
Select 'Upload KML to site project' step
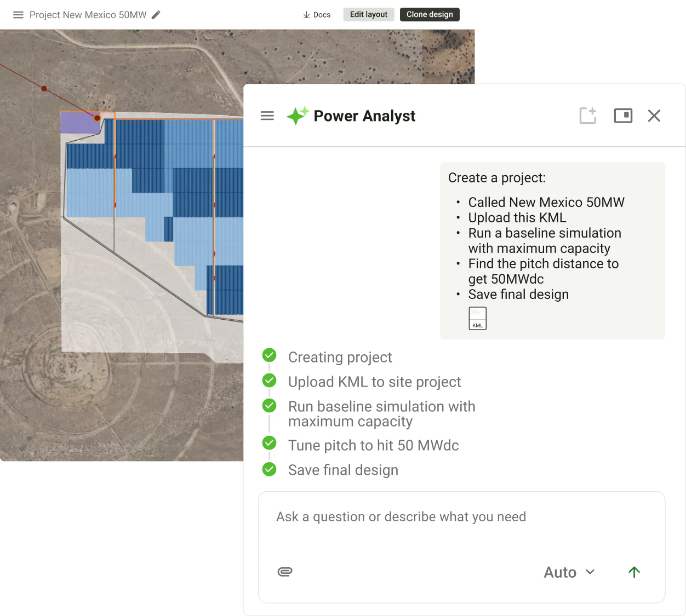pos(375,382)
